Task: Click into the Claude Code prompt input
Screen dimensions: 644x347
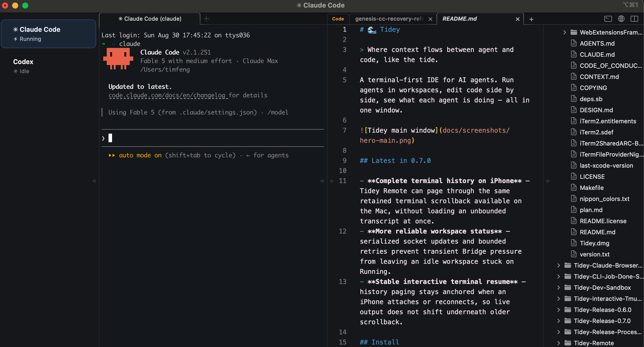Action: pyautogui.click(x=212, y=138)
